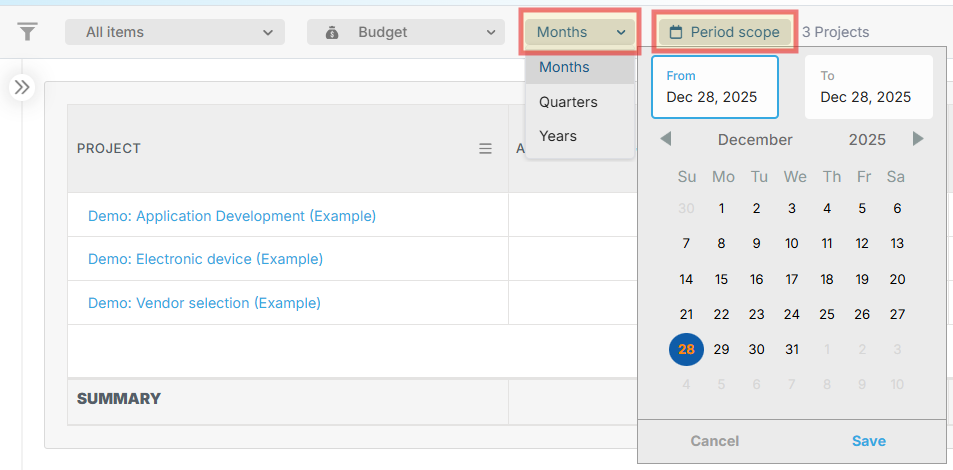Select December 9 in calendar

[x=757, y=244]
